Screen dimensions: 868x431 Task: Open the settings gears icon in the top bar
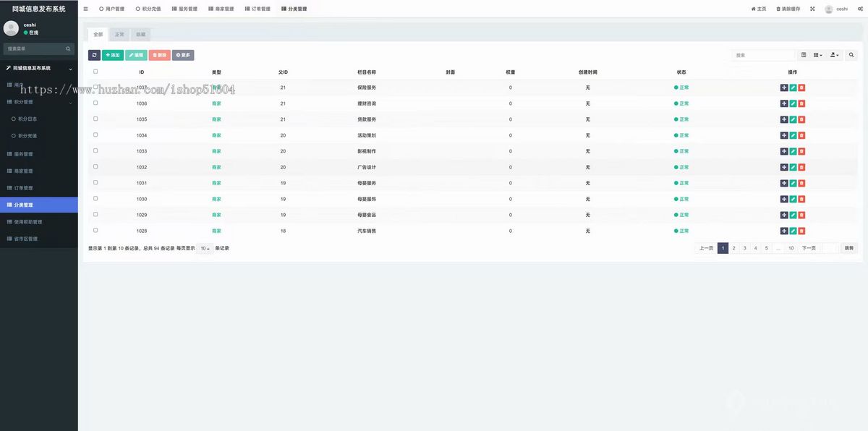(x=859, y=9)
